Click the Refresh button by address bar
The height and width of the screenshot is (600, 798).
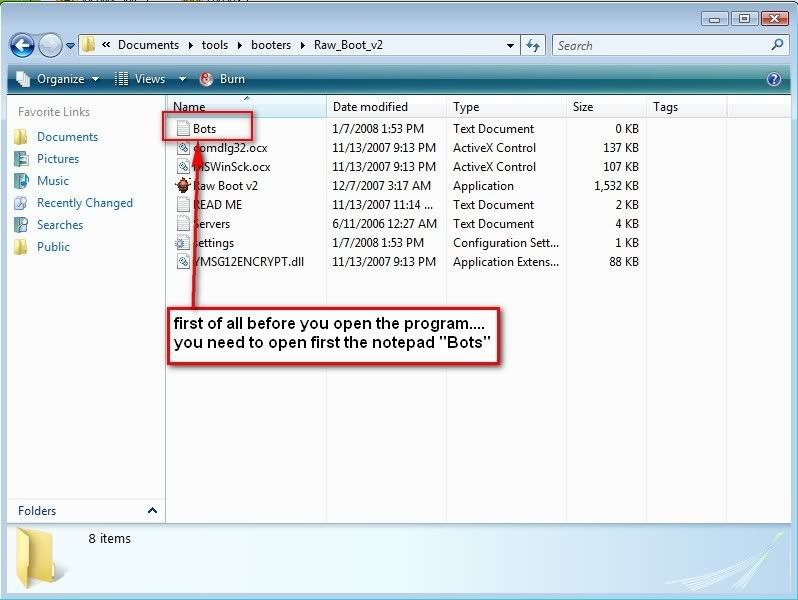click(533, 45)
